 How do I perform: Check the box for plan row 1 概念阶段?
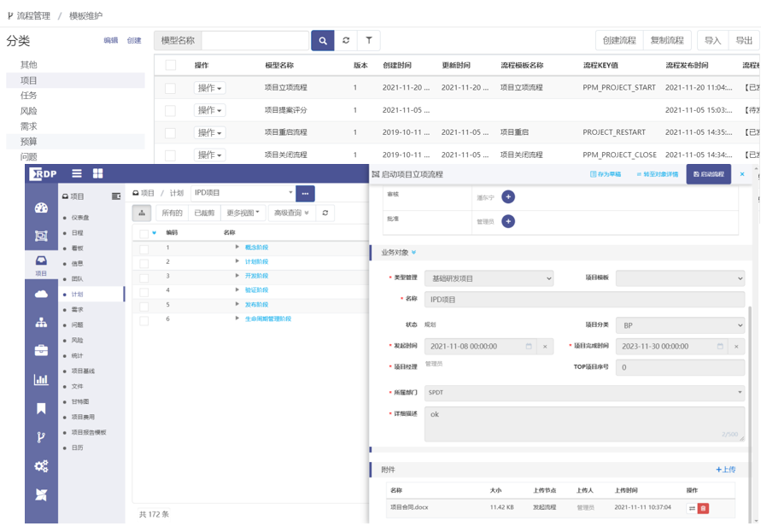(144, 248)
